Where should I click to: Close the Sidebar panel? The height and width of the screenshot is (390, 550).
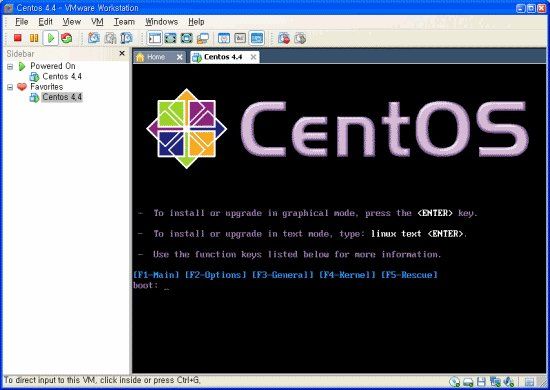(x=122, y=53)
